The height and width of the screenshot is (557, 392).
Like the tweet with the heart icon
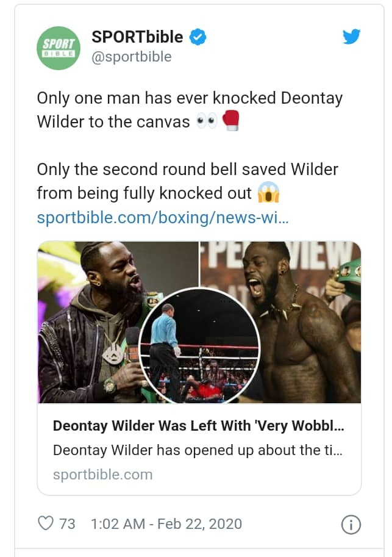(46, 523)
